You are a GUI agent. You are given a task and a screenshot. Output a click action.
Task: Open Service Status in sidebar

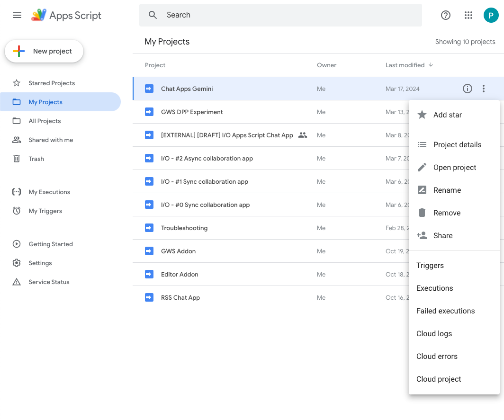point(49,282)
